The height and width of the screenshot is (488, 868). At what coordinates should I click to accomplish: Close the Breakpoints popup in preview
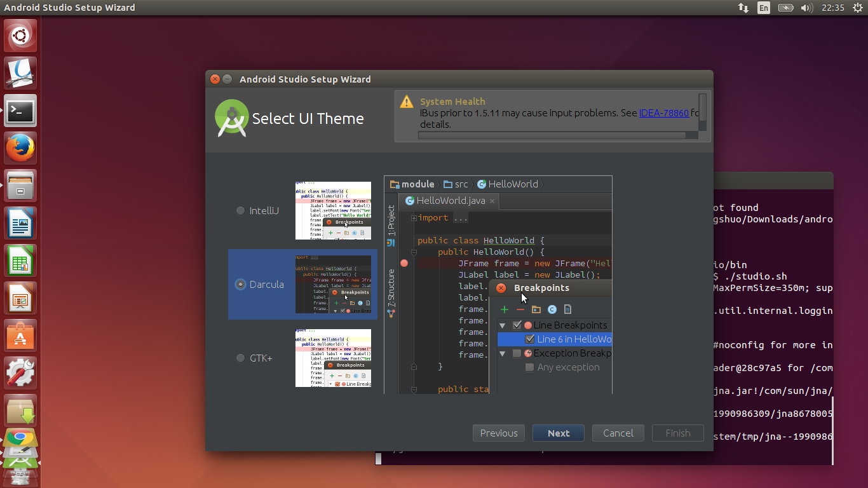click(x=501, y=288)
